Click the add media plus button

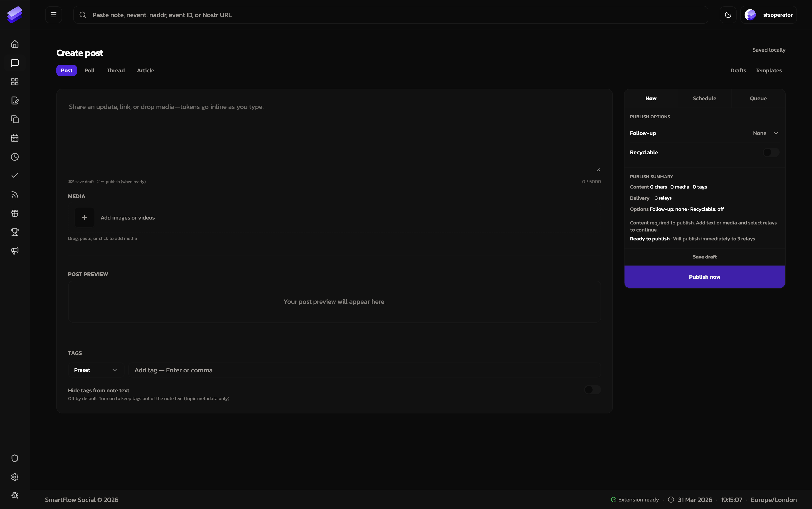85,217
